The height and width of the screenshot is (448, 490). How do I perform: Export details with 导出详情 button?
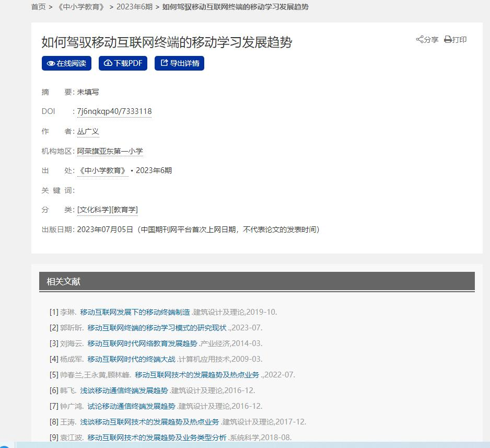click(179, 63)
